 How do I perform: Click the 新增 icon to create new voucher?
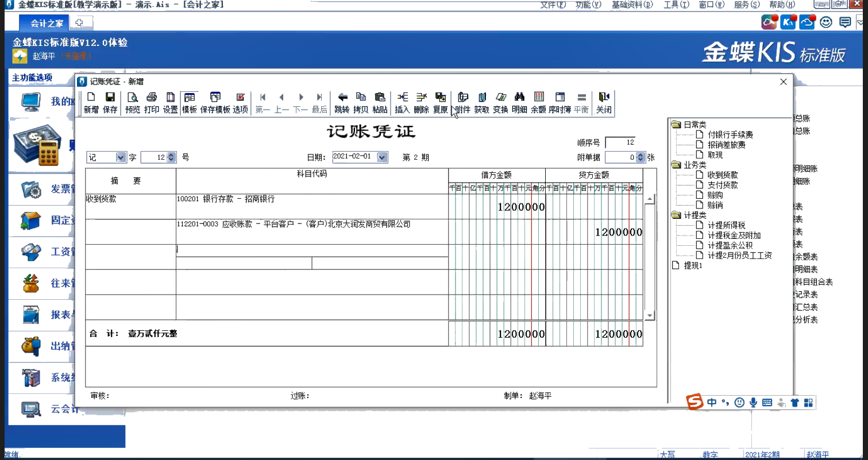click(90, 101)
